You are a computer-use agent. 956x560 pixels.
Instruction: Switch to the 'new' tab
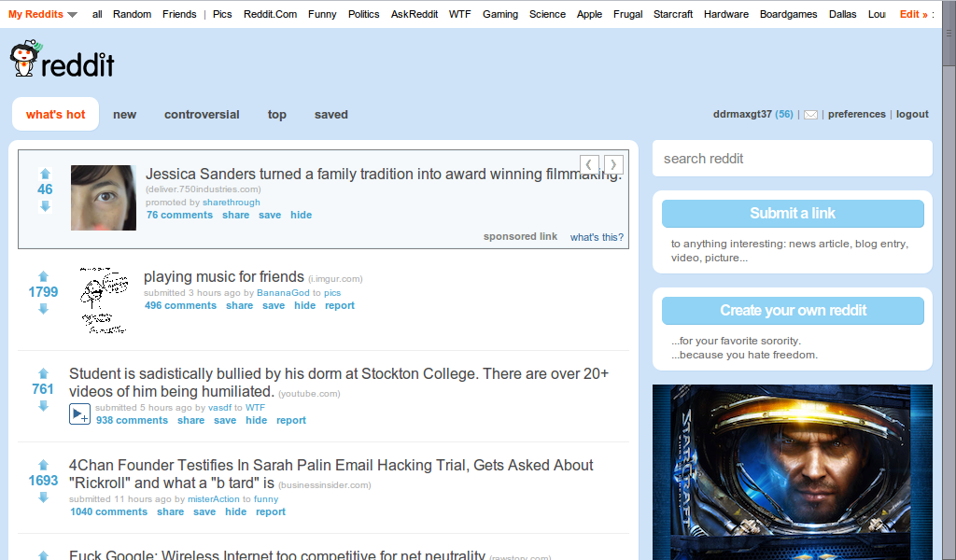click(124, 115)
